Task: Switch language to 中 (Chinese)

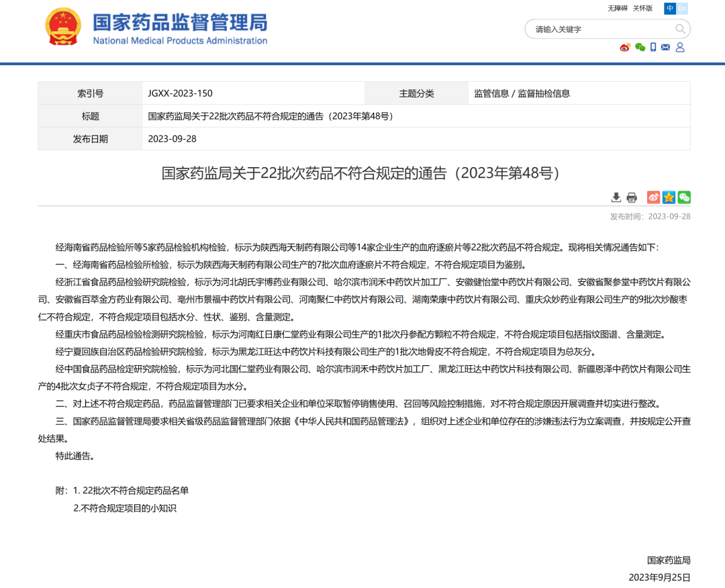Action: pyautogui.click(x=670, y=8)
